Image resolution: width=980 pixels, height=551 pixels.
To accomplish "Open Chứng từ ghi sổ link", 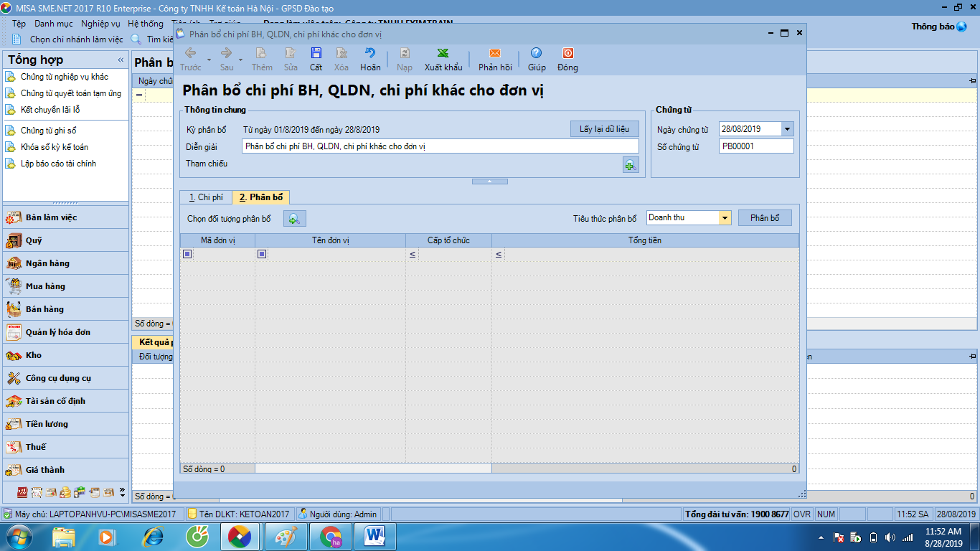I will 48,131.
